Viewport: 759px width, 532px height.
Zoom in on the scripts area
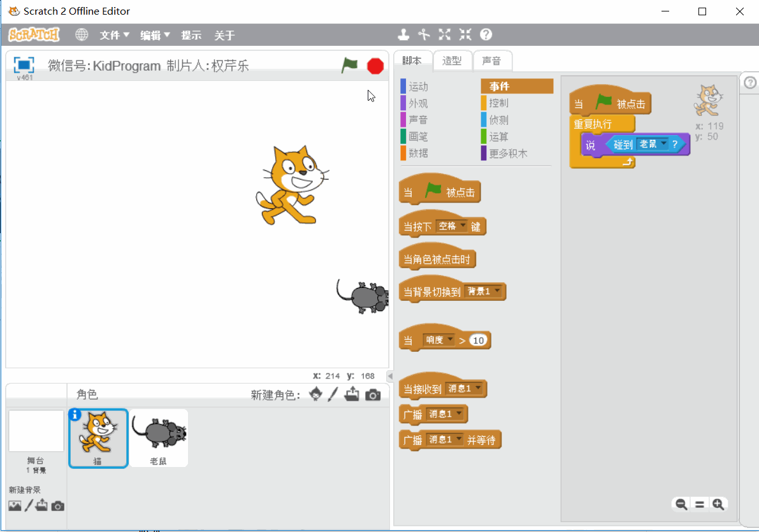click(x=718, y=504)
